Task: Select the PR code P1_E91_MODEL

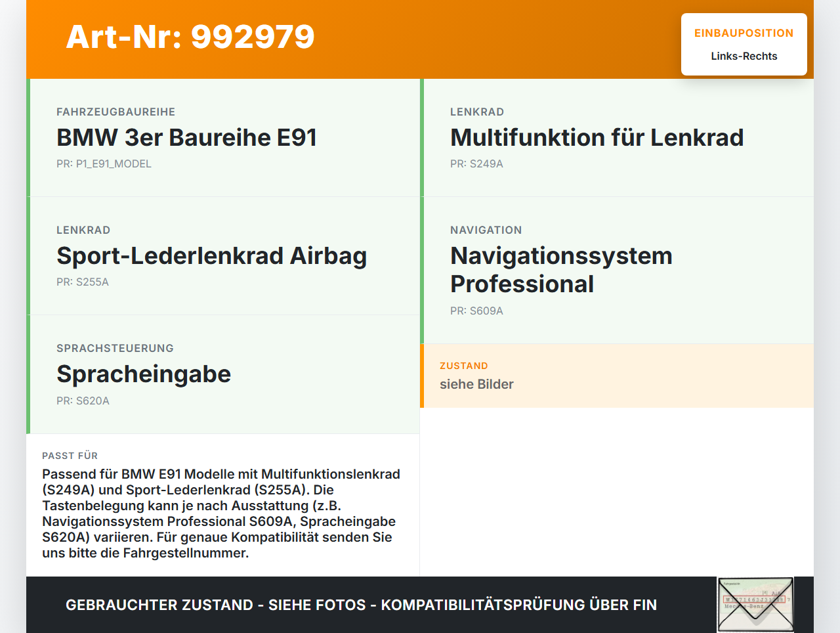Action: pyautogui.click(x=104, y=164)
